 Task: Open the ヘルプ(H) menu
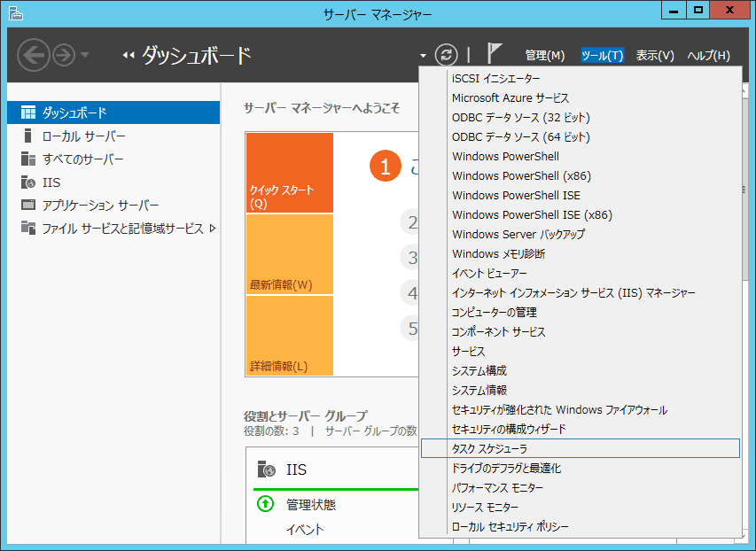pyautogui.click(x=708, y=56)
